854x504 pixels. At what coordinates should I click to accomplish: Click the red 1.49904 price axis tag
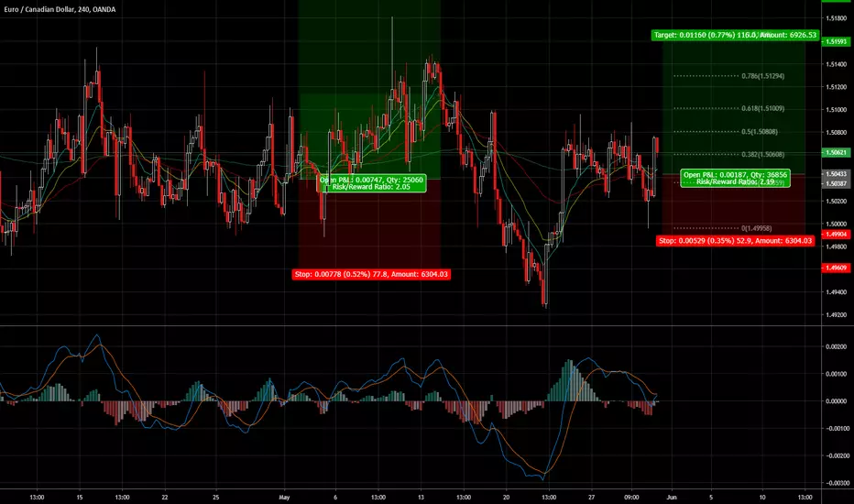[x=836, y=235]
